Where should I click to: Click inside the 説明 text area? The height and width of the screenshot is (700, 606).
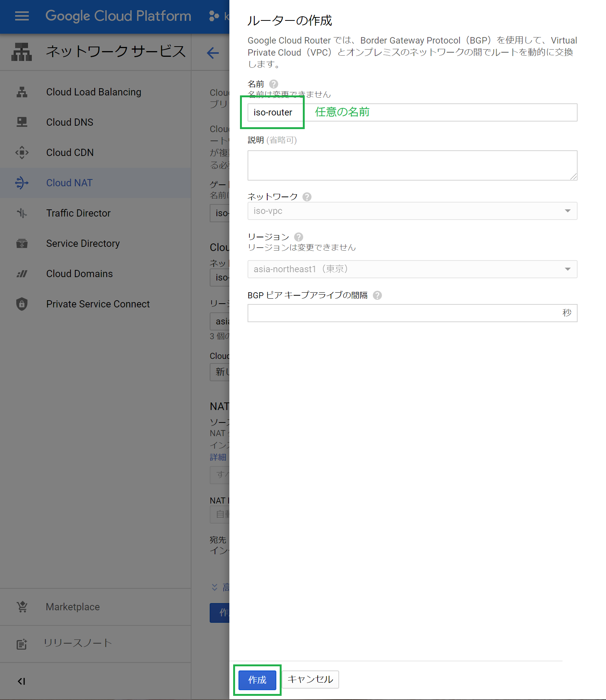pos(412,165)
